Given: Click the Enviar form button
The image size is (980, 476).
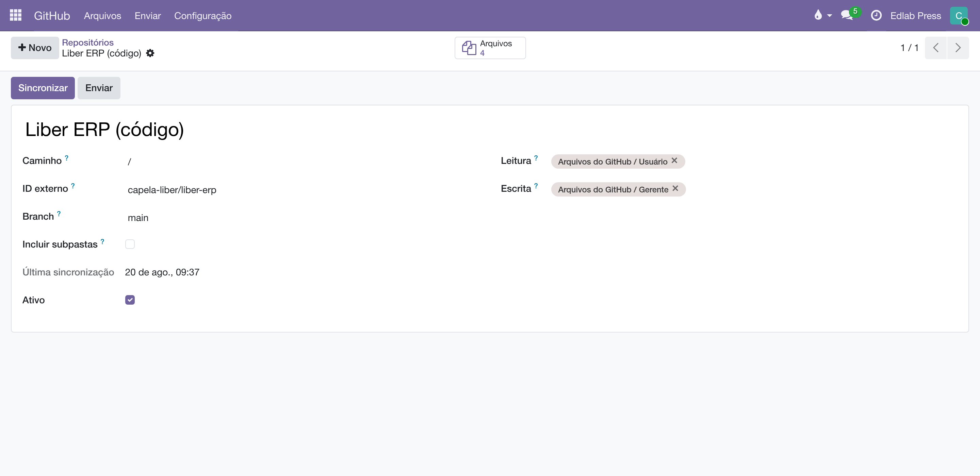Looking at the screenshot, I should coord(99,88).
